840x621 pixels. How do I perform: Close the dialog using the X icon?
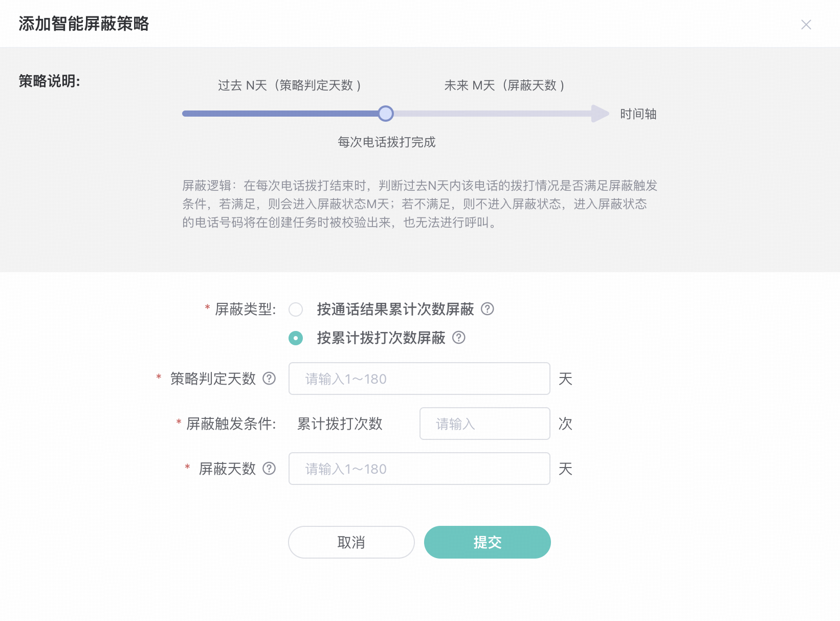click(x=806, y=25)
